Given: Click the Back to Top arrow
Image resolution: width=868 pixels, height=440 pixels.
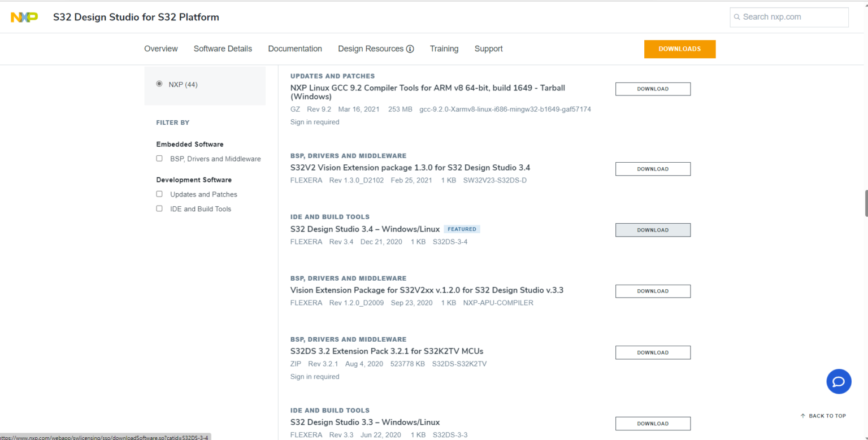Looking at the screenshot, I should tap(802, 416).
